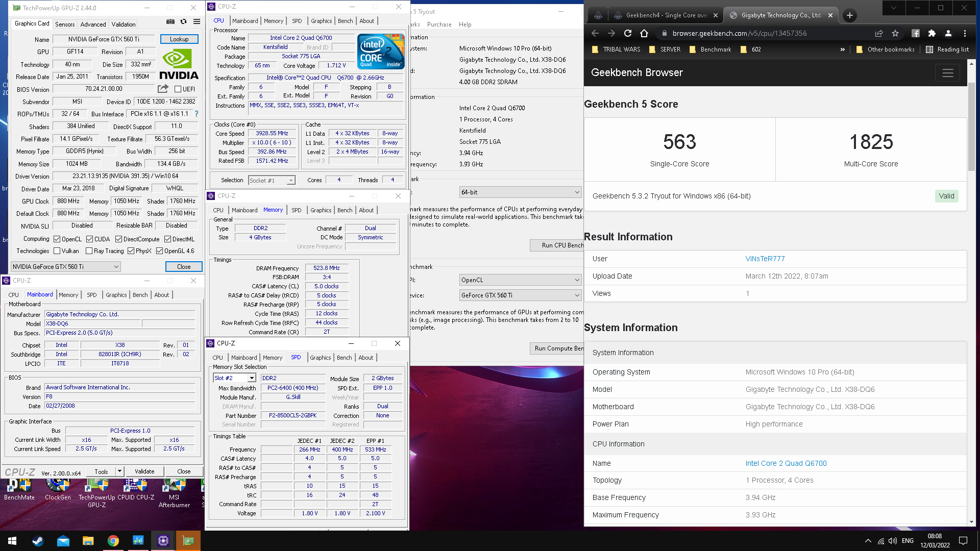Click Run CPU Benchmark button
Viewport: 980px width, 551px height.
pos(556,245)
